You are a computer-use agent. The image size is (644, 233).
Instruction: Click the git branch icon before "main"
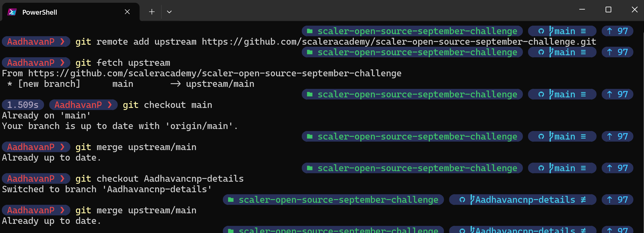(x=551, y=31)
